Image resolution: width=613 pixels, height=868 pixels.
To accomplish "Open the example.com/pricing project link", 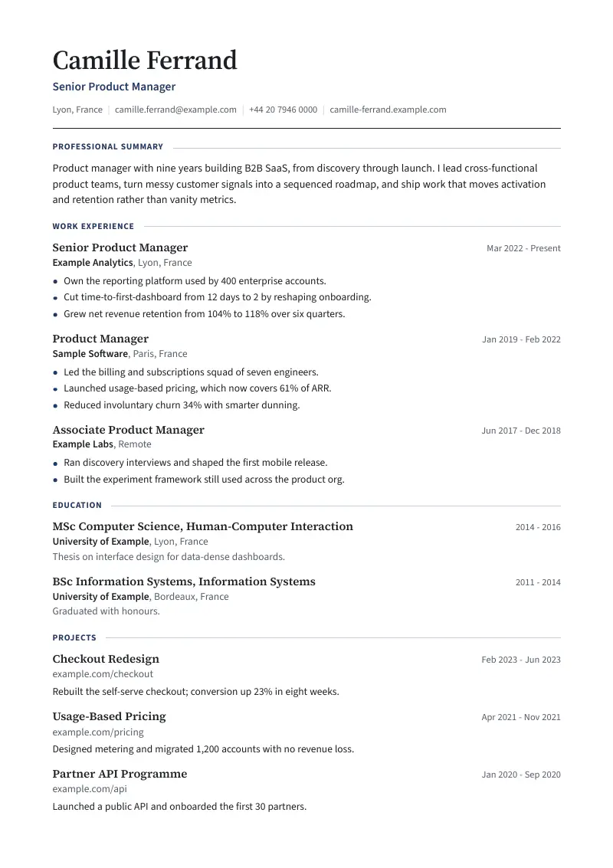I will tap(98, 732).
